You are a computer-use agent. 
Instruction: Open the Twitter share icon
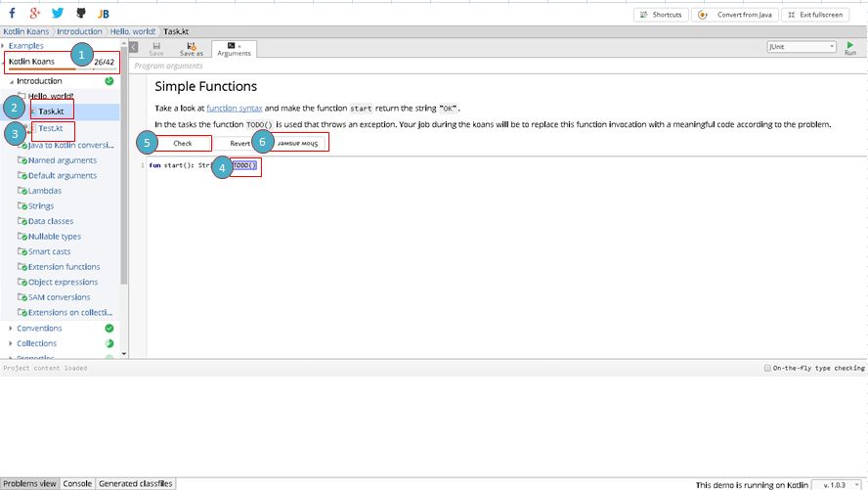(58, 14)
